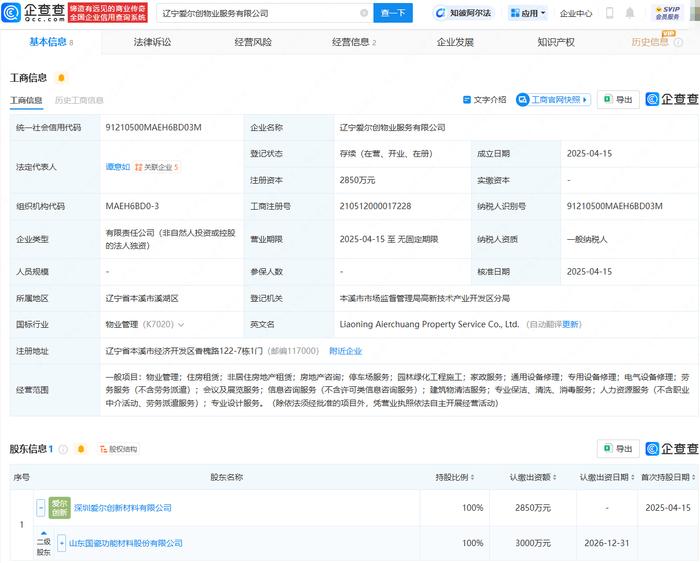The height and width of the screenshot is (563, 700).
Task: Switch to the 企业发展 tab
Action: pos(455,42)
